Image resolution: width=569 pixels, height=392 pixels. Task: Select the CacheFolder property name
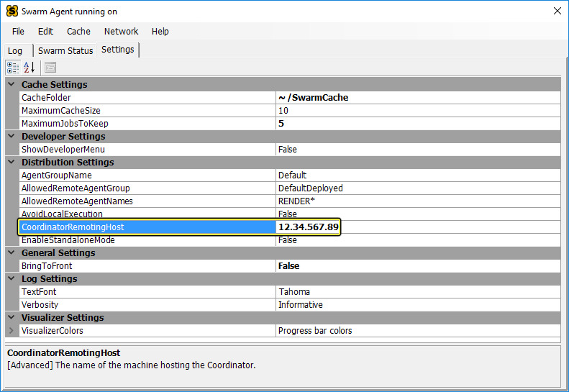tap(147, 98)
